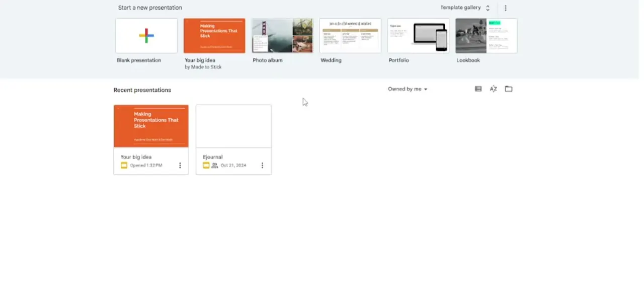This screenshot has width=644, height=298.
Task: Click the 'by Made to Stick' text
Action: click(203, 67)
